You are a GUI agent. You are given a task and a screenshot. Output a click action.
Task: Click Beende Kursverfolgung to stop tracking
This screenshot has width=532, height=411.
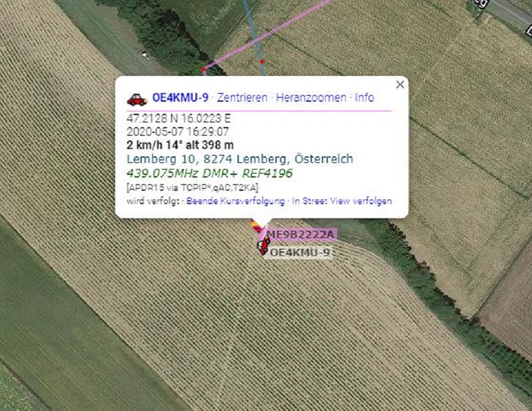pyautogui.click(x=235, y=201)
